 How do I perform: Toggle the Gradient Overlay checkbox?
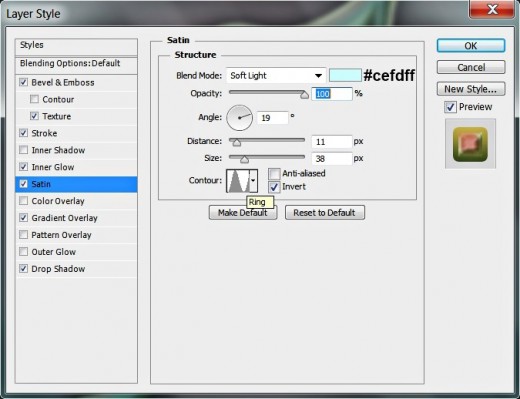[x=23, y=218]
